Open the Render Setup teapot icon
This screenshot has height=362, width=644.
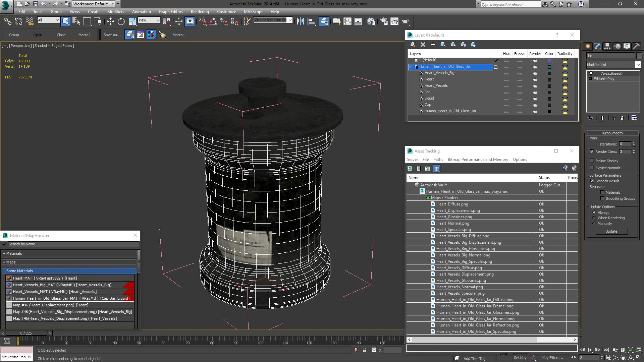384,21
